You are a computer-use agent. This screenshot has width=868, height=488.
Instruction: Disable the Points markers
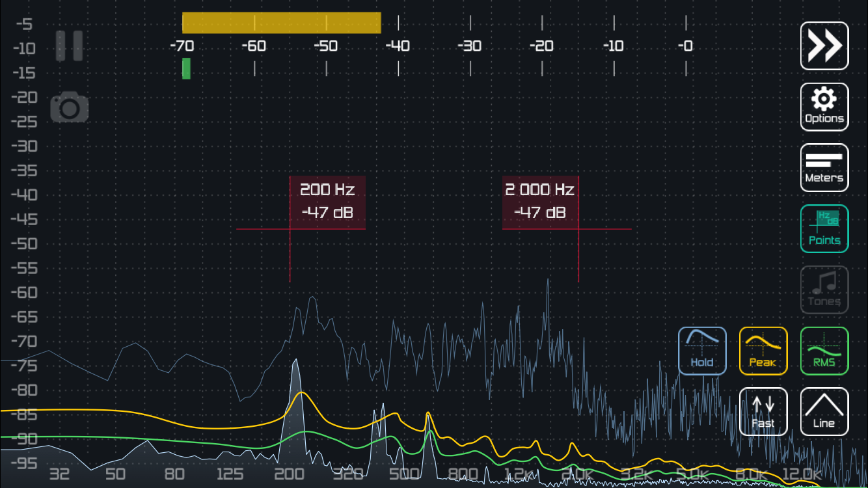(x=824, y=228)
